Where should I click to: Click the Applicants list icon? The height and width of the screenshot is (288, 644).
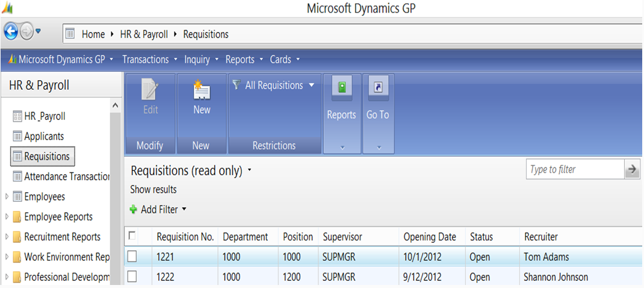coord(17,136)
